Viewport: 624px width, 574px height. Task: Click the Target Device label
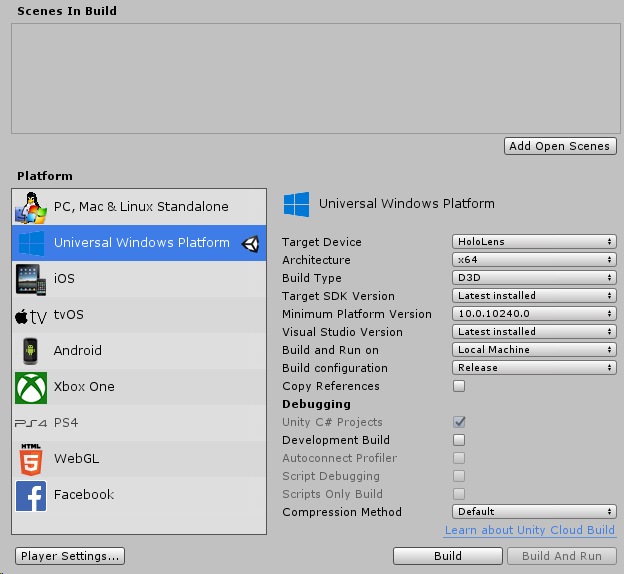tap(322, 242)
